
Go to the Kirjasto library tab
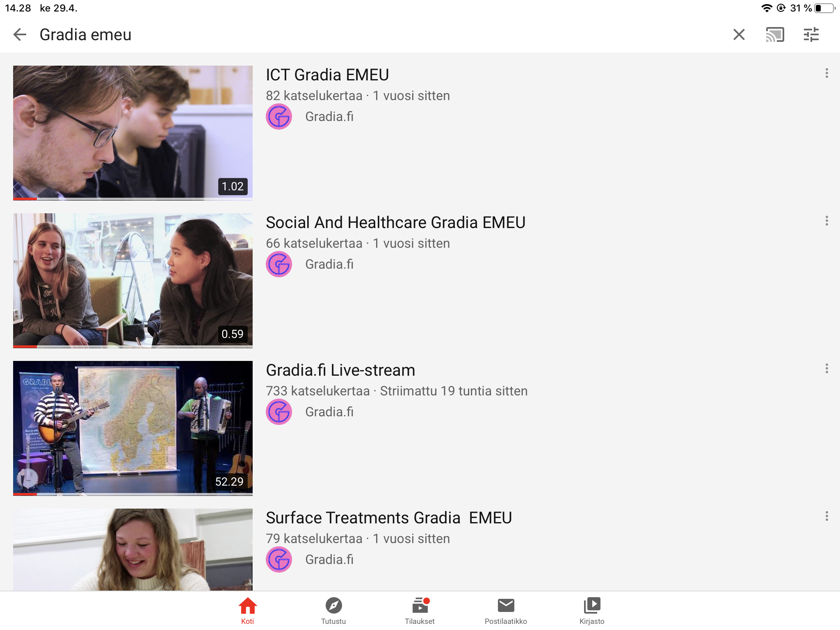tap(592, 610)
